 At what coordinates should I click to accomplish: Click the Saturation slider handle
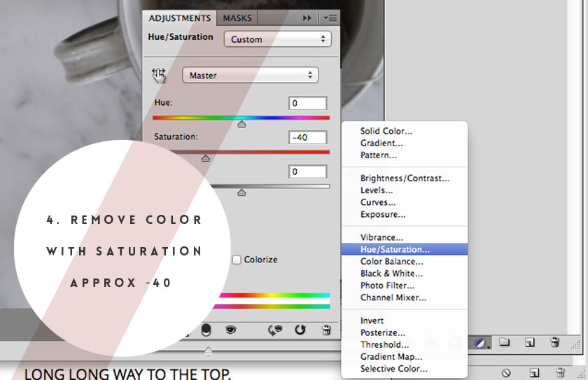[x=206, y=158]
